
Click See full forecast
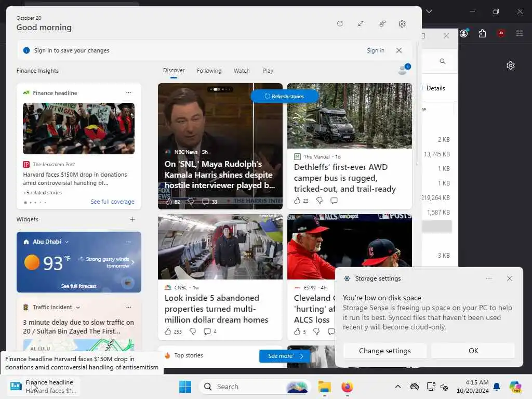[x=79, y=286]
